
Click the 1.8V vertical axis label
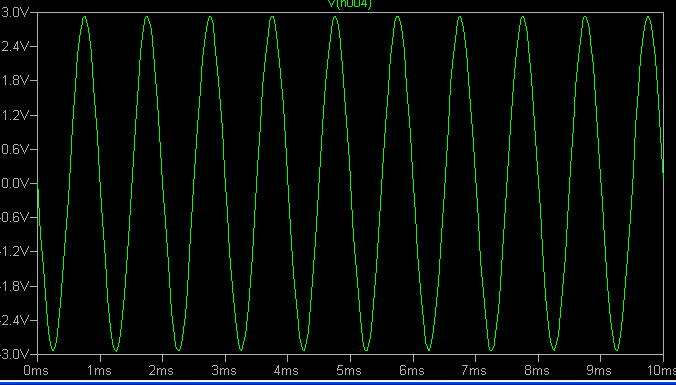point(15,81)
